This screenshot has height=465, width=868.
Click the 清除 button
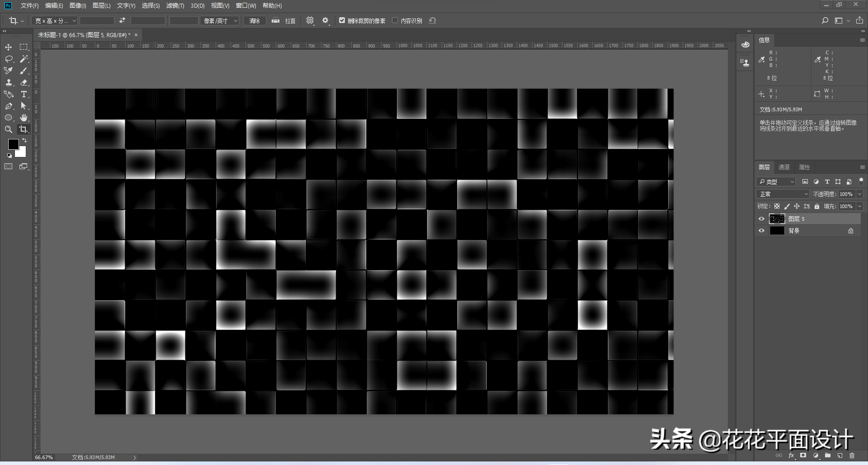coord(255,21)
